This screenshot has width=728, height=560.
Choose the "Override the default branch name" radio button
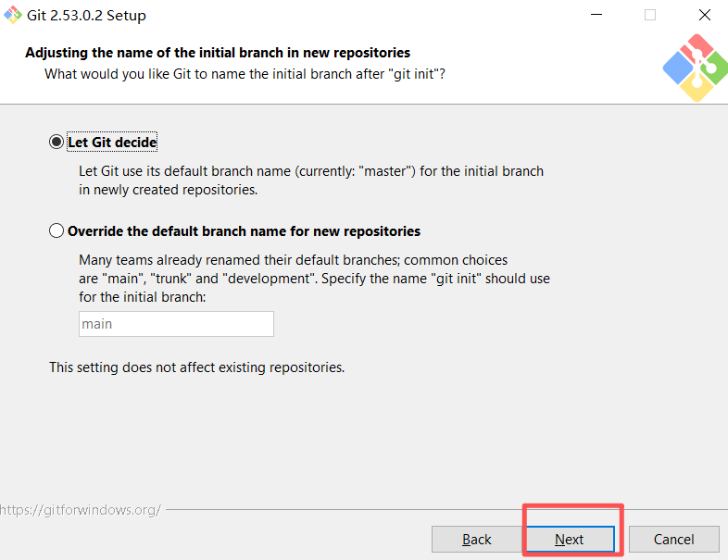pos(57,231)
